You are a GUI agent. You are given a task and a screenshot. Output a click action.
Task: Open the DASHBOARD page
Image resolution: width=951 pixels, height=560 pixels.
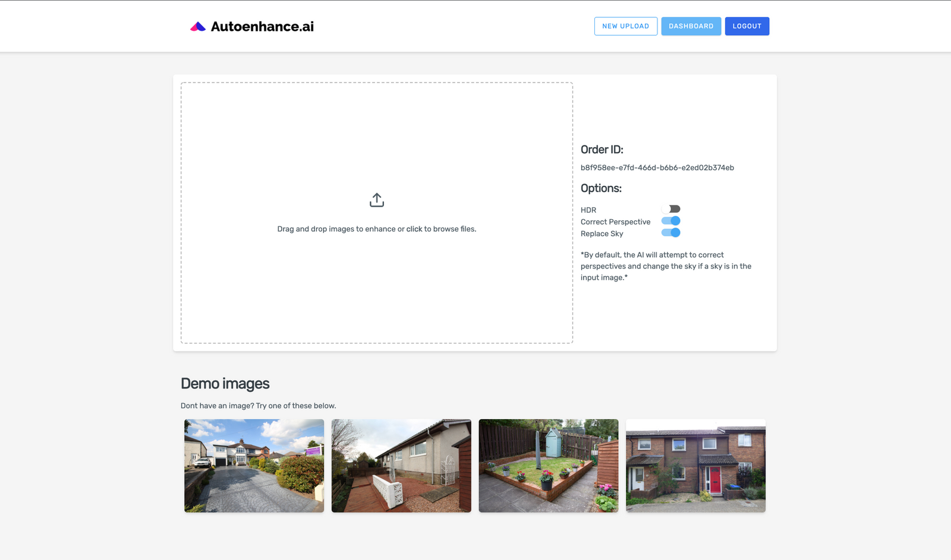(x=691, y=26)
